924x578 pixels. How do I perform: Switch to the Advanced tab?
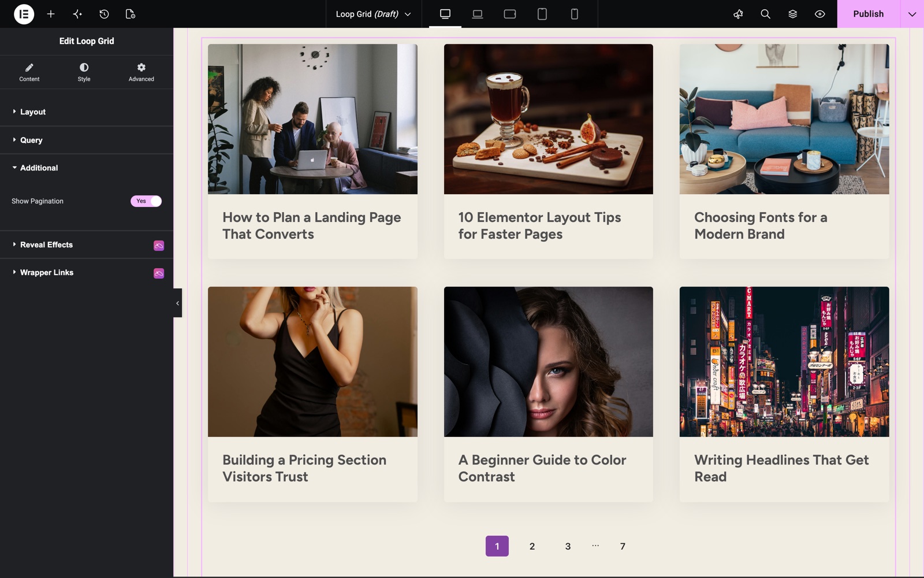click(141, 72)
